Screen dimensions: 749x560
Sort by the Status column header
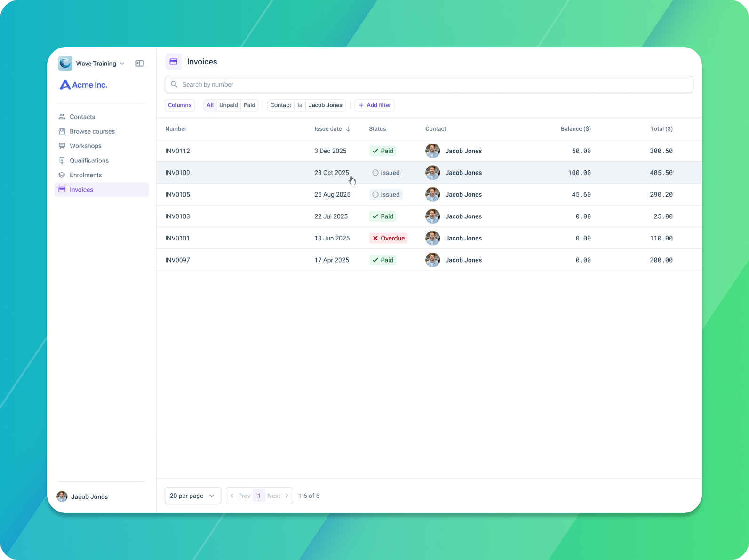pyautogui.click(x=377, y=129)
